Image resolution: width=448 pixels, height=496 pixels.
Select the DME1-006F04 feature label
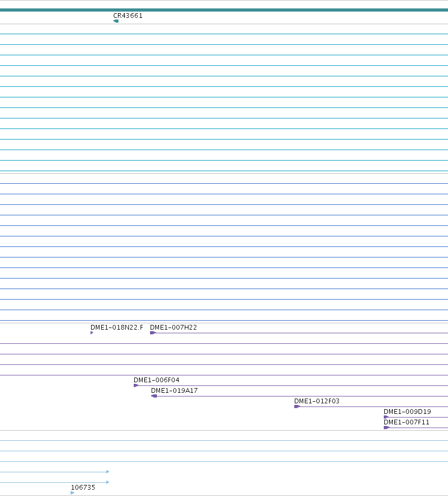[x=156, y=380]
